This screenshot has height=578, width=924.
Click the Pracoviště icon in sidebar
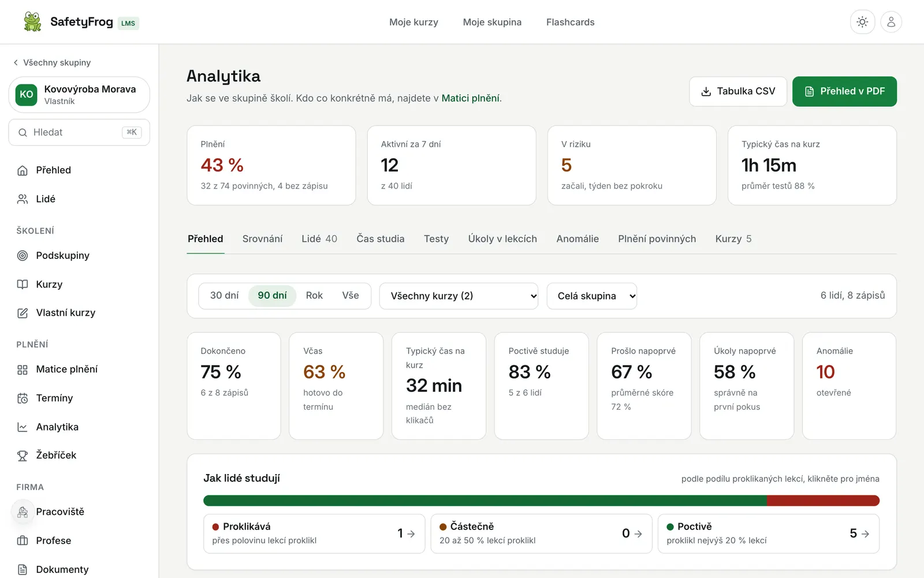click(23, 512)
